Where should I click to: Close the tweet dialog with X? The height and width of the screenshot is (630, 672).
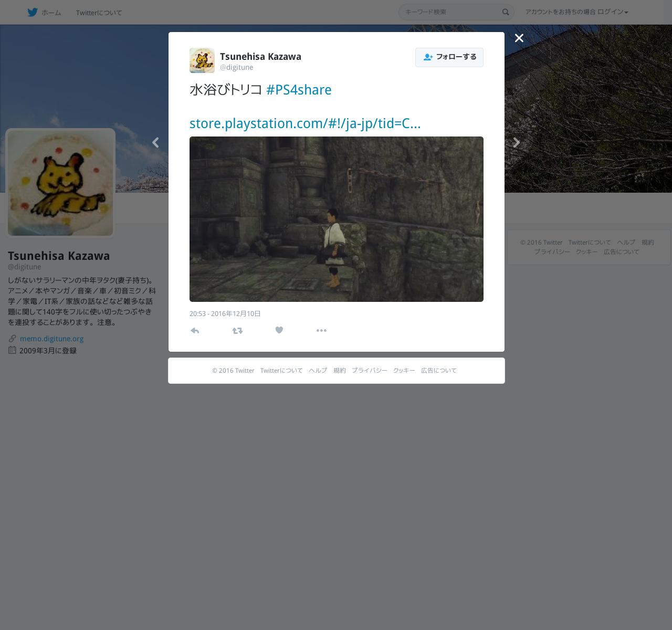click(519, 38)
